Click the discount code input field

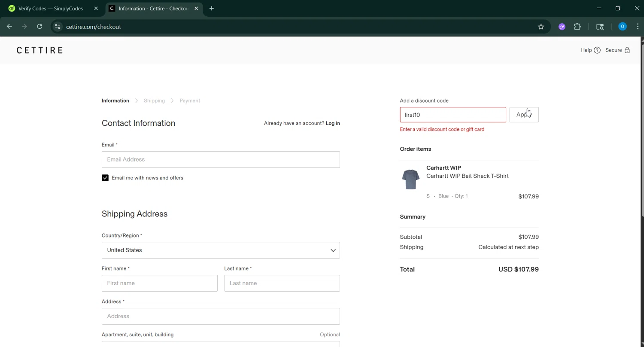pos(453,115)
